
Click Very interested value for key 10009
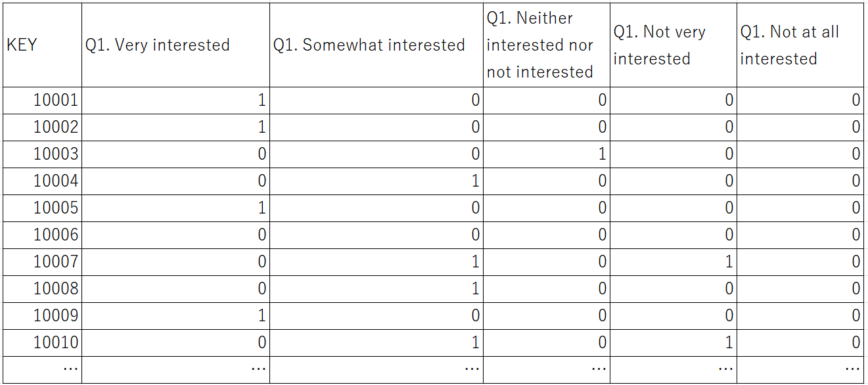point(175,315)
